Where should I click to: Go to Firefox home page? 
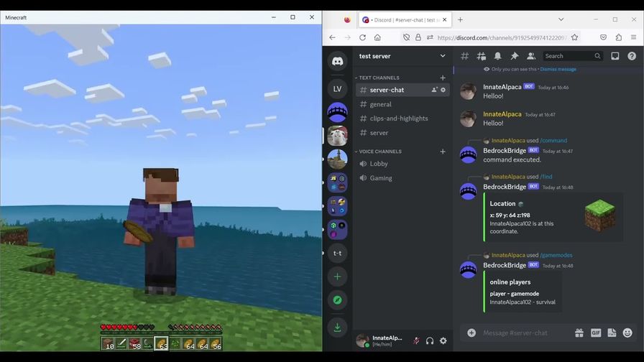coord(377,37)
